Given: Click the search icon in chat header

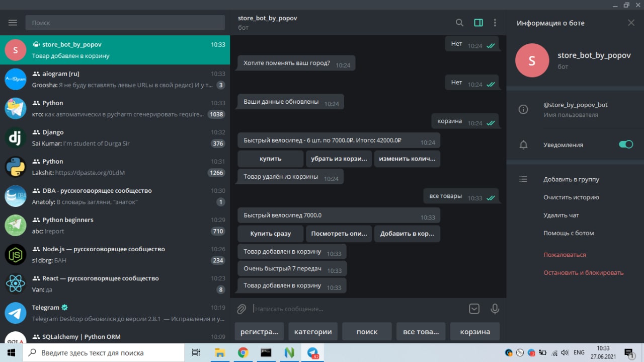Looking at the screenshot, I should [459, 23].
